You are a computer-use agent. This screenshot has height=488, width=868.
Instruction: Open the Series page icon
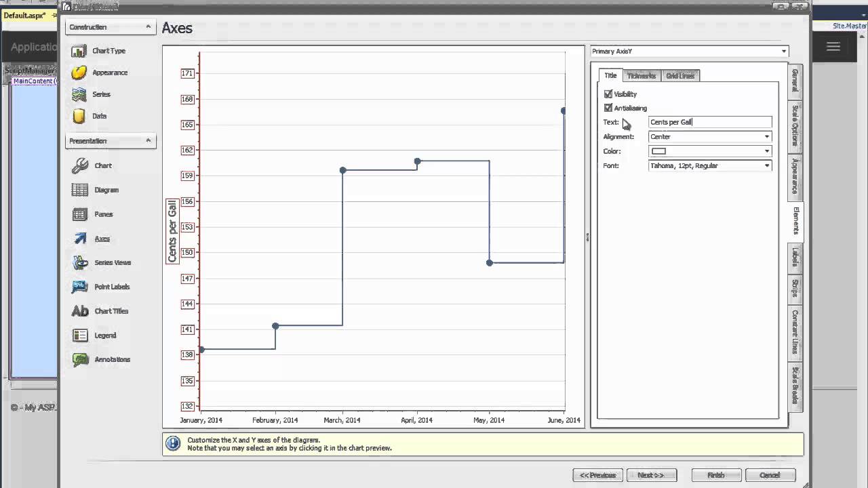pyautogui.click(x=79, y=94)
